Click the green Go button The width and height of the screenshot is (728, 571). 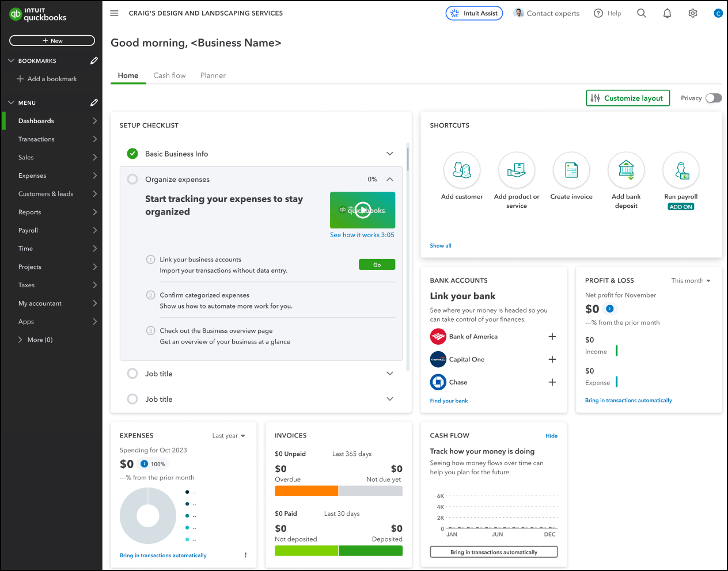point(377,265)
